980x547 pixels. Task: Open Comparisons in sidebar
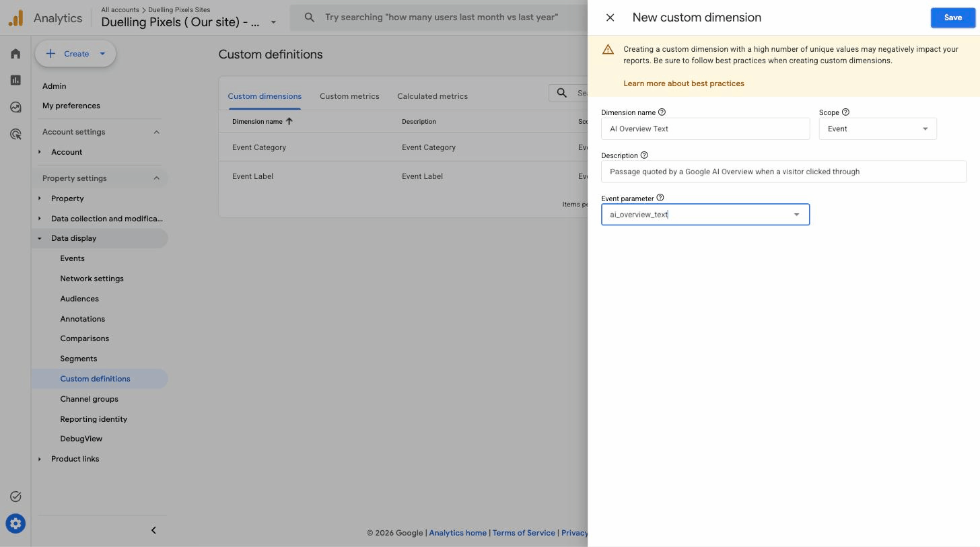(x=84, y=338)
